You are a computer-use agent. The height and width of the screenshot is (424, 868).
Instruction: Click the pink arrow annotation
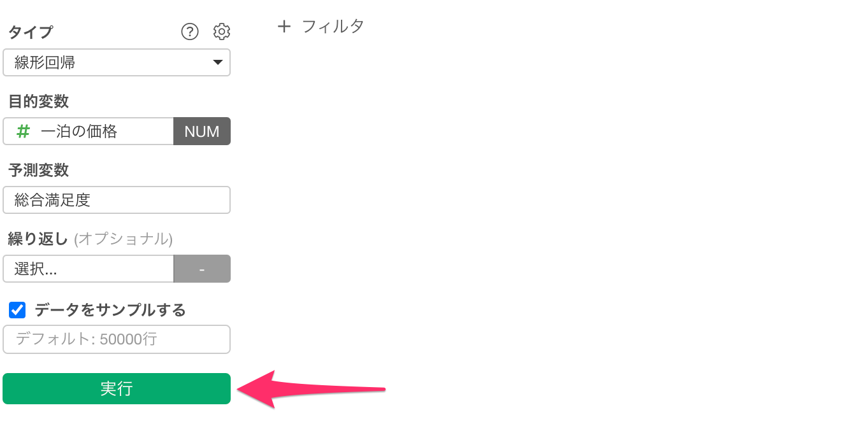point(311,389)
